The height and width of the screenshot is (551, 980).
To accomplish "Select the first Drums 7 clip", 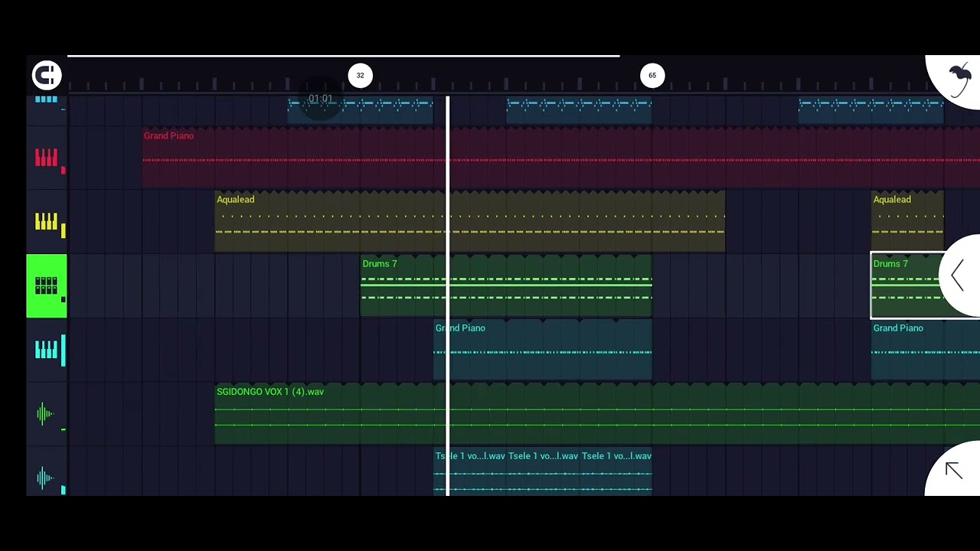I will coord(506,286).
